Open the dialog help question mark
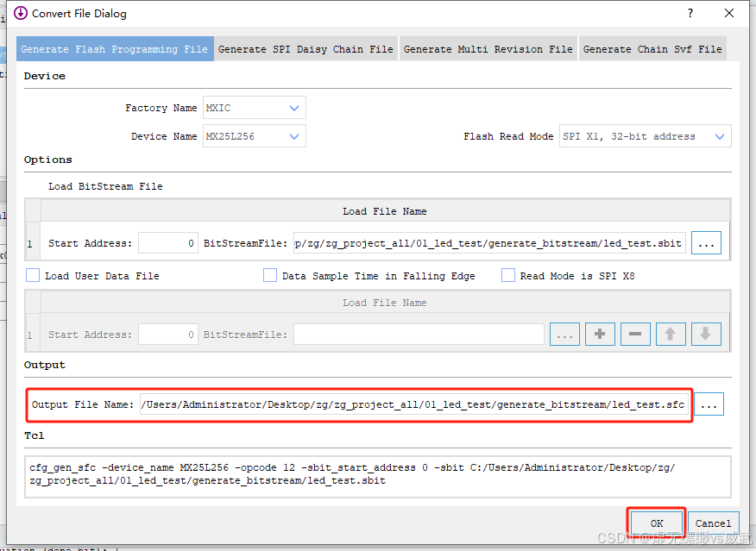This screenshot has width=756, height=551. pyautogui.click(x=690, y=13)
